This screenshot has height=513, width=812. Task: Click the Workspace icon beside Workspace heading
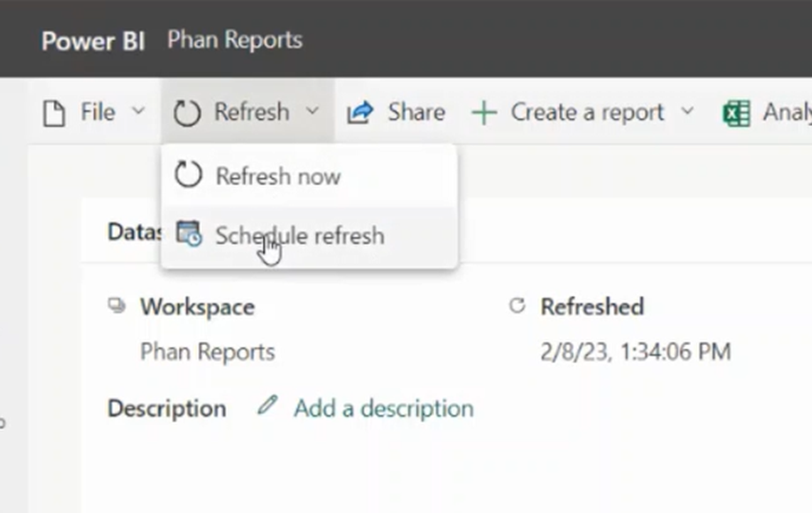[x=117, y=306]
